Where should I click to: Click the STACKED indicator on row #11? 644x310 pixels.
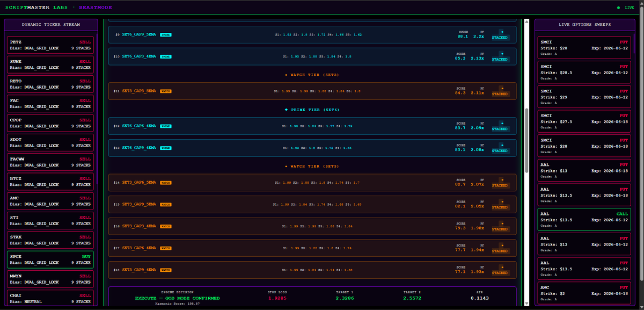(x=500, y=91)
